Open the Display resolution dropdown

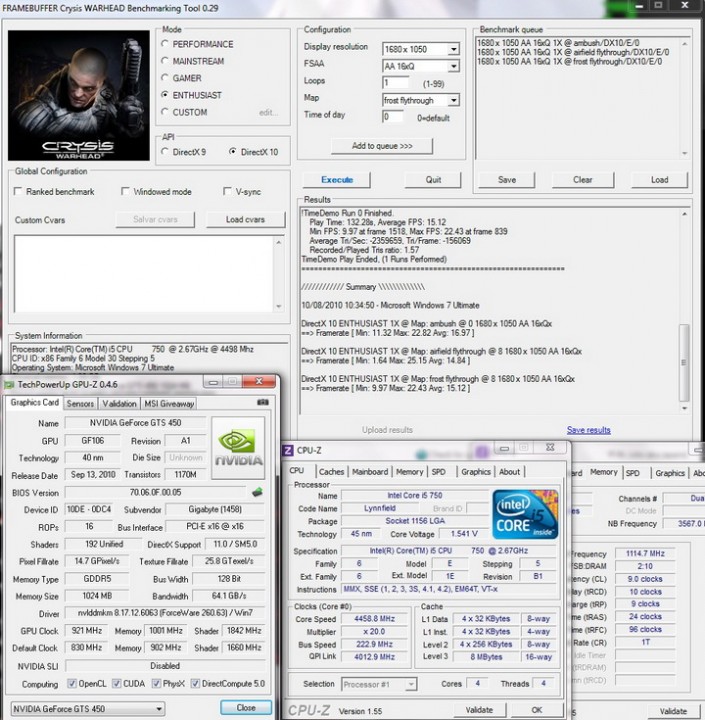[x=454, y=49]
